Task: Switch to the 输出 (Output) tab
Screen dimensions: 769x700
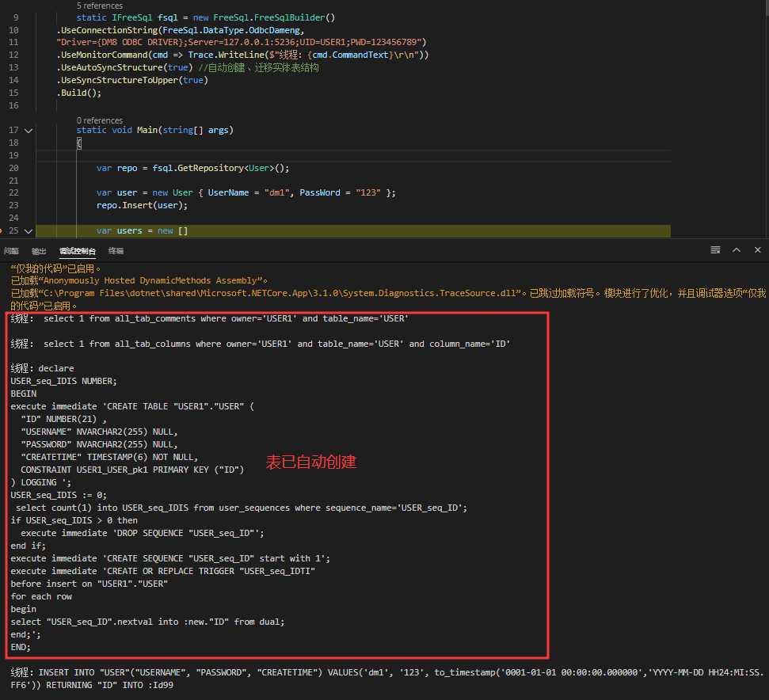Action: [x=39, y=251]
